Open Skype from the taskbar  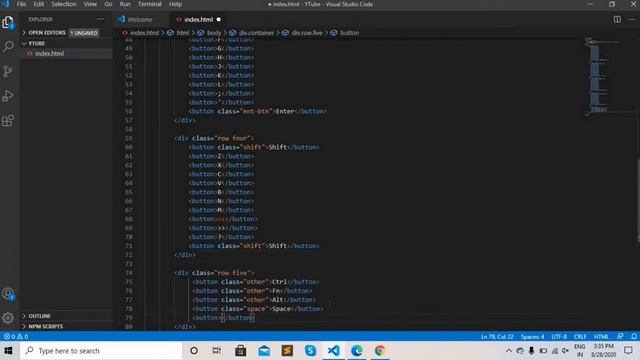[310, 351]
